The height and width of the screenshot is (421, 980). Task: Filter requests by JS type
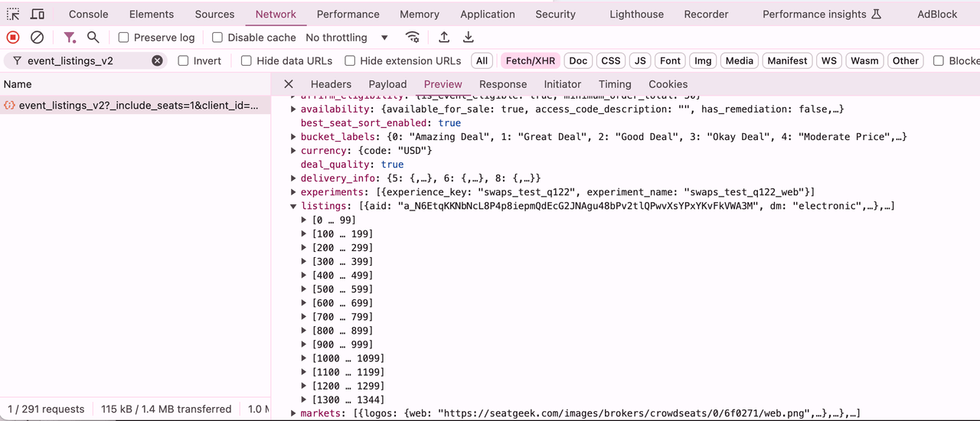tap(640, 60)
